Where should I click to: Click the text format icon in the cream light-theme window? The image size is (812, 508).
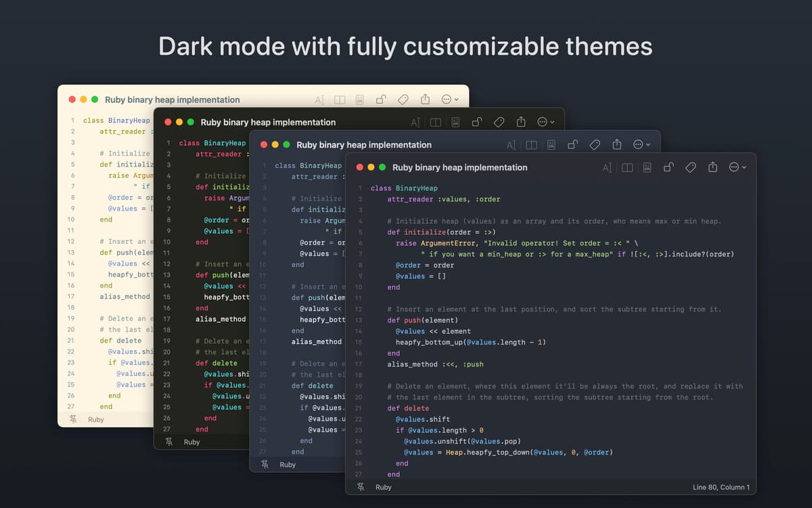(x=320, y=100)
